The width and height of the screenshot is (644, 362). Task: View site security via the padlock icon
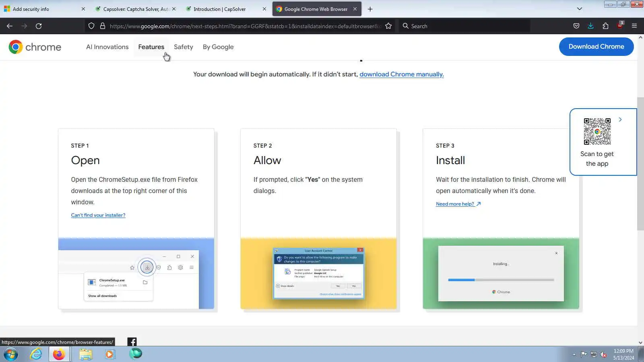pos(103,26)
